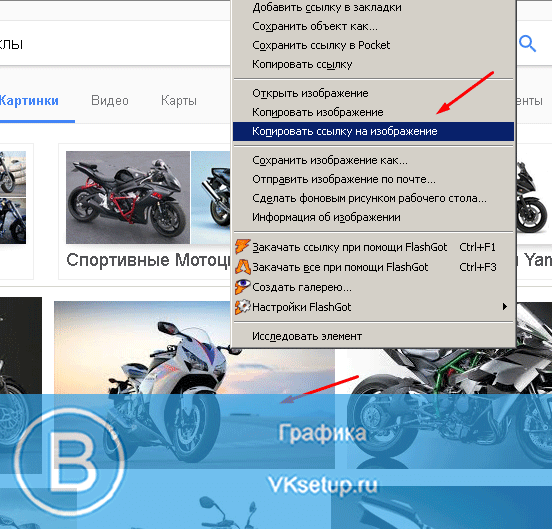Open the white motorcycle sunset image

coord(194,384)
